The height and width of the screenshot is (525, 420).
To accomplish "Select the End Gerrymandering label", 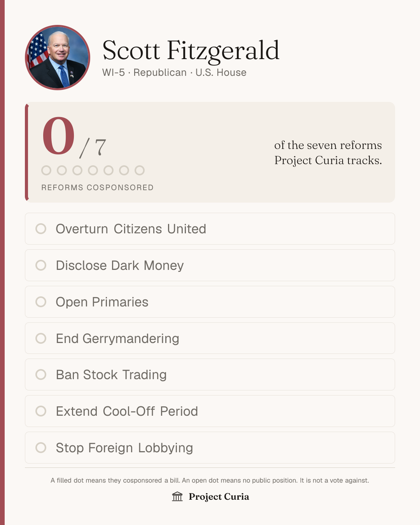I will (117, 339).
